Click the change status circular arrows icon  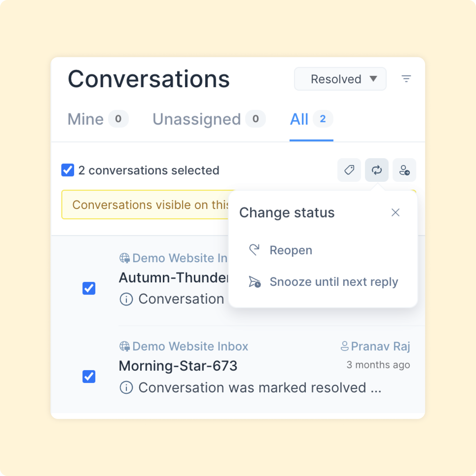point(377,170)
